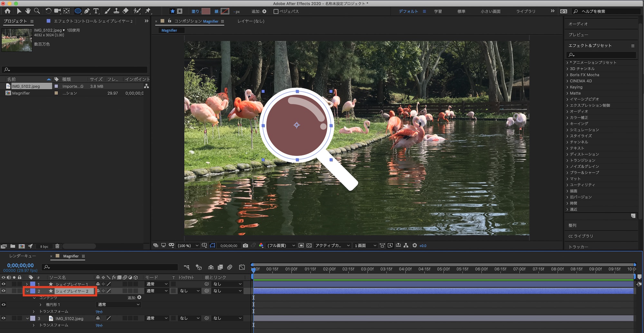This screenshot has height=333, width=644.
Task: Expand the カラー補正 effects category
Action: (567, 118)
